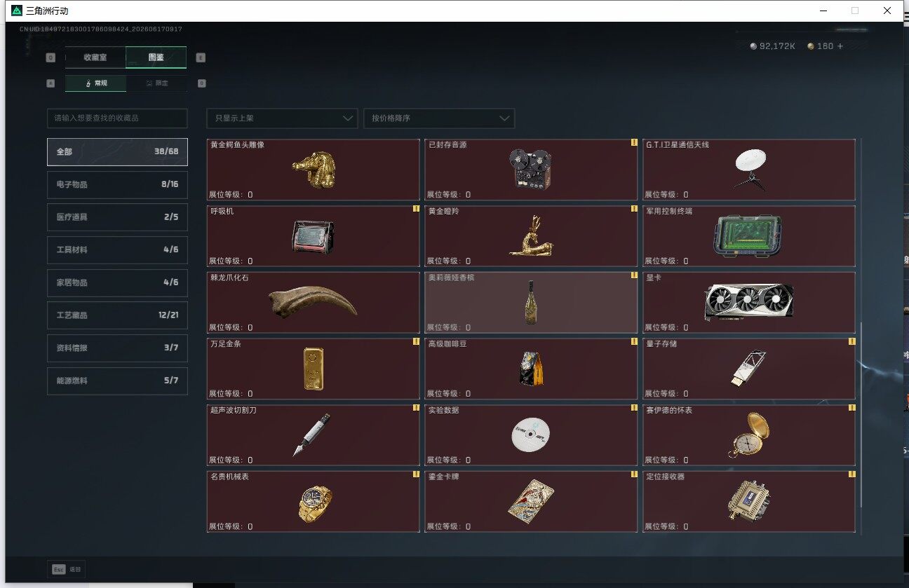Filter by 工艺藏品 category

(117, 315)
